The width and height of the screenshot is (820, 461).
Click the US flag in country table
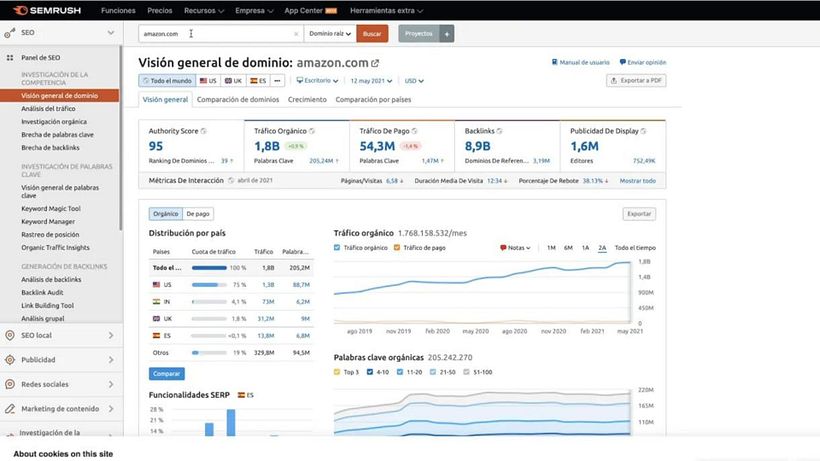pyautogui.click(x=156, y=285)
